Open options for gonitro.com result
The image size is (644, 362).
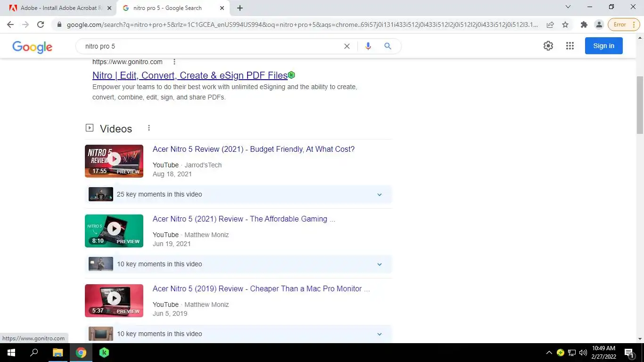[x=174, y=62]
